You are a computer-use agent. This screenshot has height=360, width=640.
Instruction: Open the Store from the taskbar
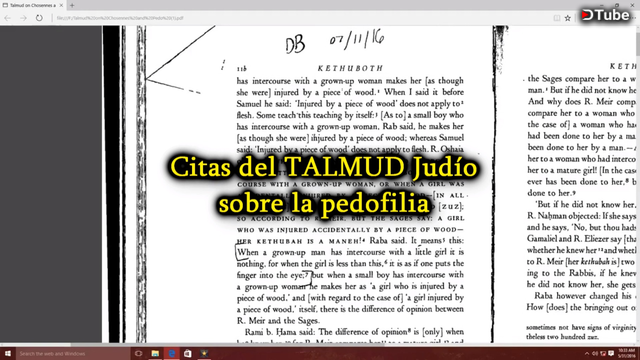188,353
